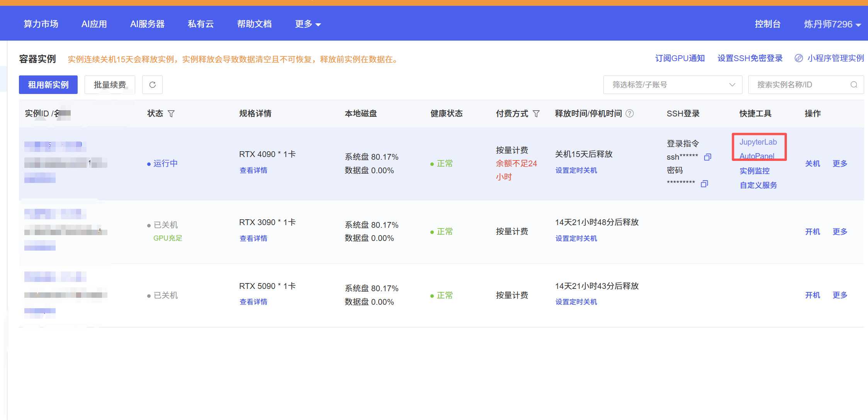The width and height of the screenshot is (868, 420).
Task: Click the magnifier icon in the search box
Action: click(x=854, y=85)
